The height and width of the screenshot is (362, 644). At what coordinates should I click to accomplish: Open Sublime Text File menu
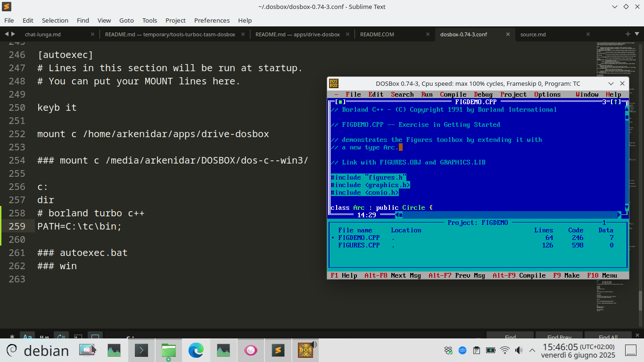(9, 20)
